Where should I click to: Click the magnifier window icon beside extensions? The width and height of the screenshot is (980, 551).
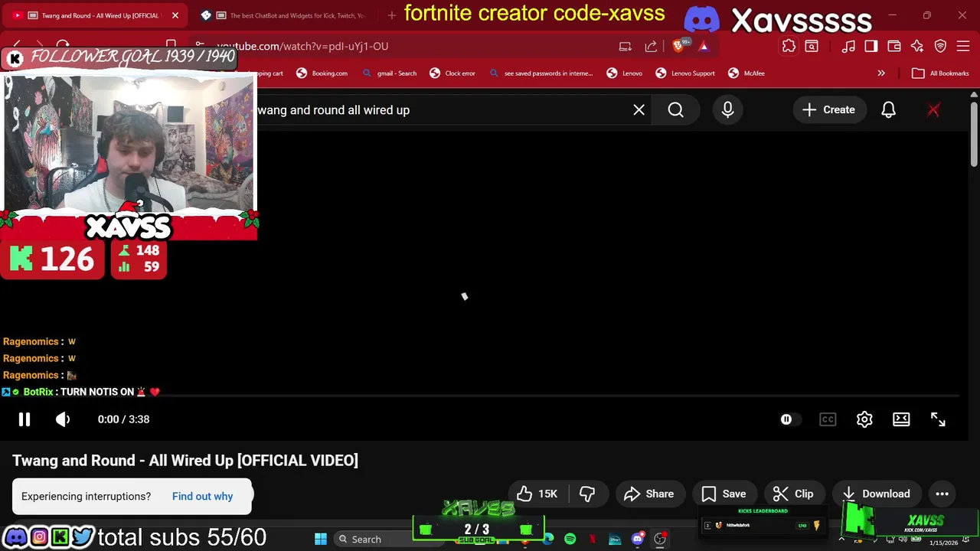click(x=812, y=46)
